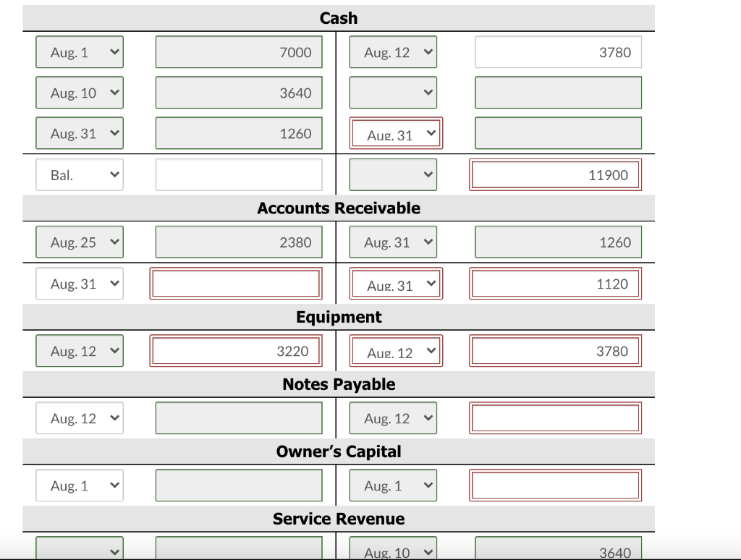Click the Equipment debit field showing 3220
The image size is (741, 560).
tap(236, 351)
